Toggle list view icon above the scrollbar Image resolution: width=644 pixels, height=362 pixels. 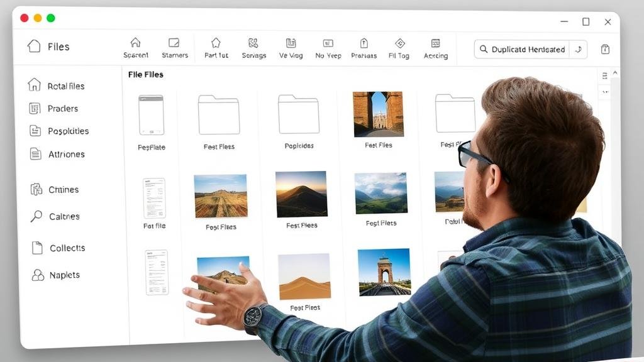point(605,75)
